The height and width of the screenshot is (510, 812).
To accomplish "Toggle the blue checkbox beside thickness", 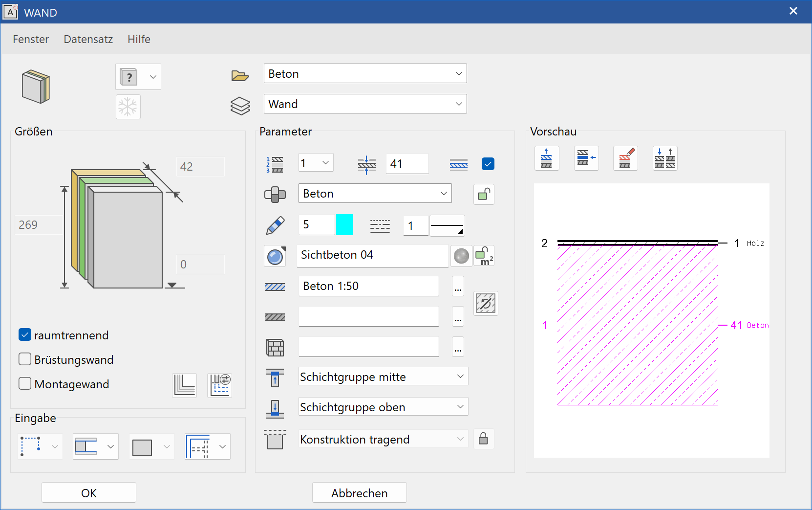I will tap(488, 164).
